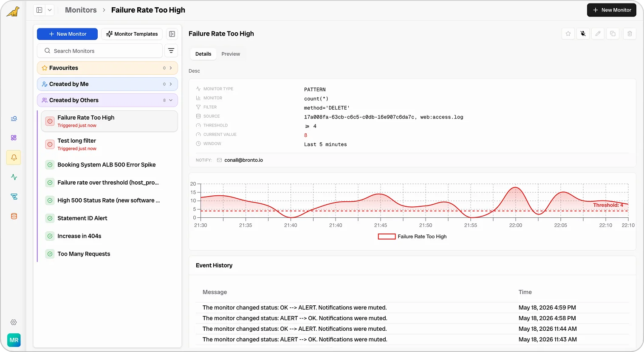Open the database sidebar icon
The image size is (644, 352).
point(14,216)
